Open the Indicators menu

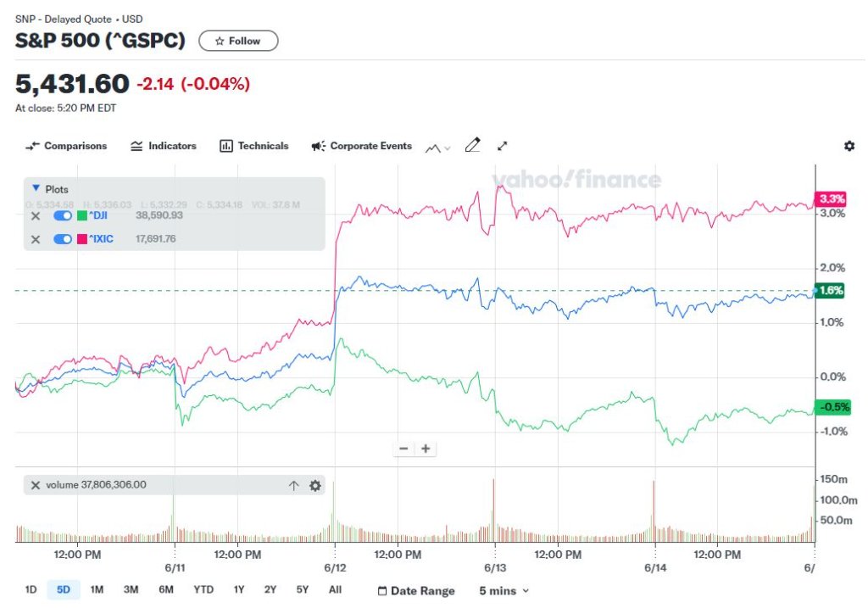coord(164,146)
